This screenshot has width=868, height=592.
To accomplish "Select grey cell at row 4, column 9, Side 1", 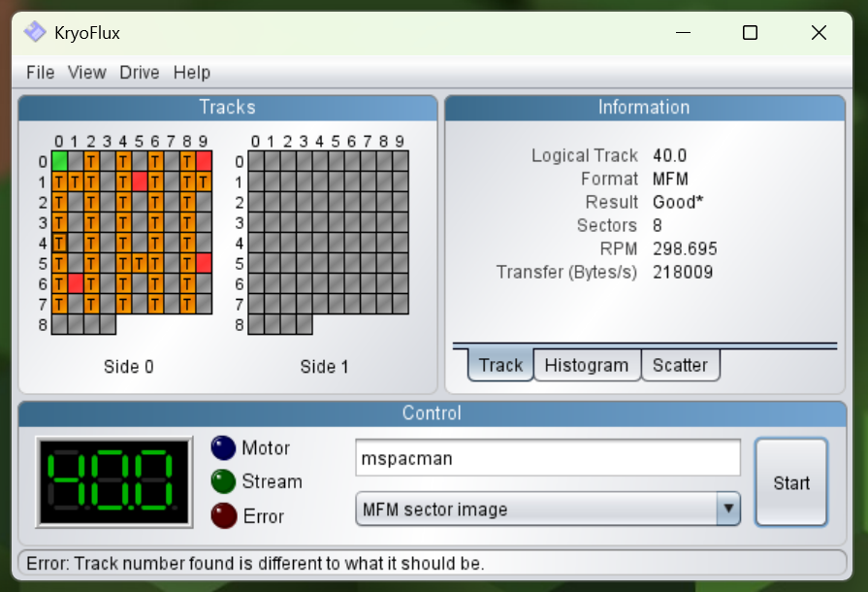I will click(401, 244).
